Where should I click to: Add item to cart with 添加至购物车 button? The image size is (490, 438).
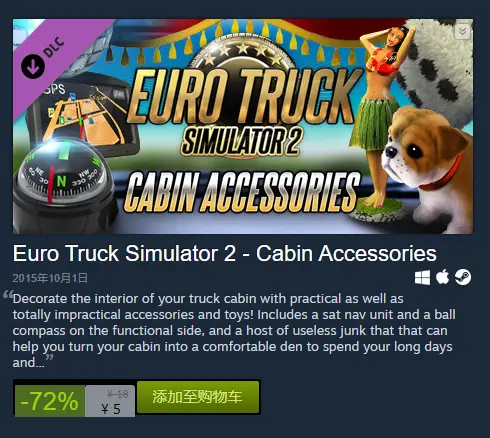198,397
